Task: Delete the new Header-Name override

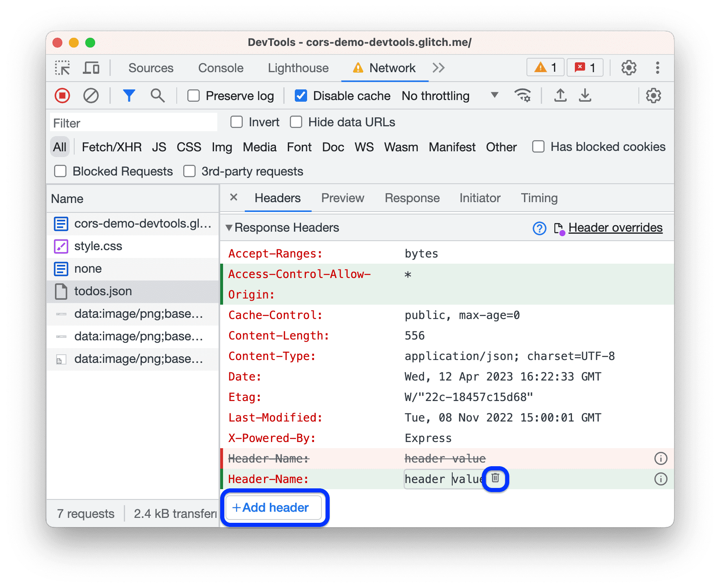Action: [495, 479]
